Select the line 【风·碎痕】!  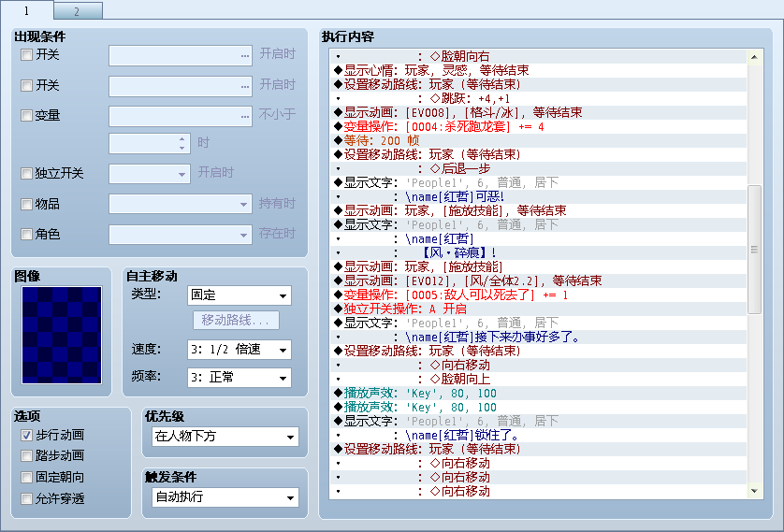(540, 252)
